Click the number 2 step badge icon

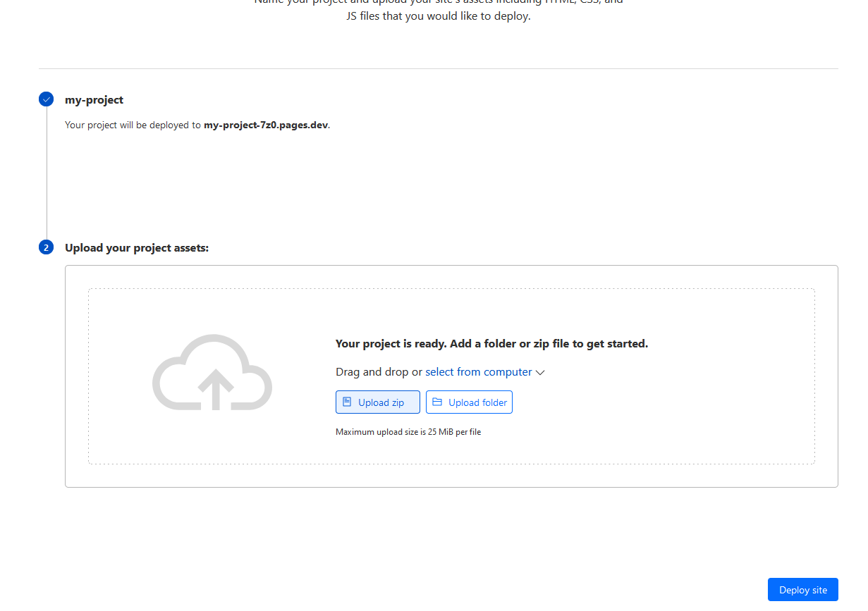point(46,247)
